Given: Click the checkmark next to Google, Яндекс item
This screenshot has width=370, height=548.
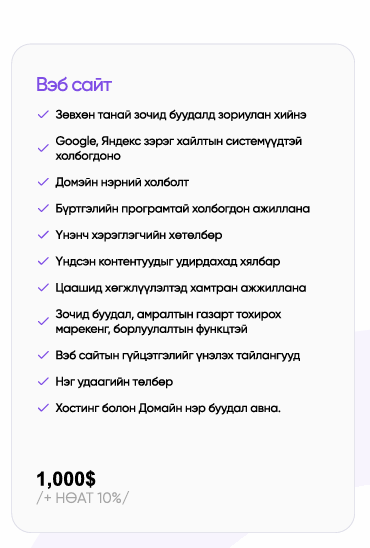Looking at the screenshot, I should (x=43, y=148).
